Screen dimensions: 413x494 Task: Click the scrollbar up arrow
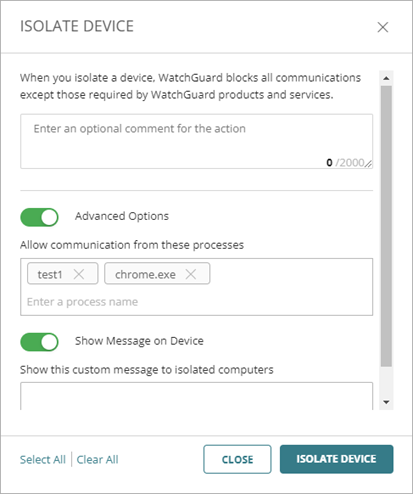pyautogui.click(x=386, y=78)
